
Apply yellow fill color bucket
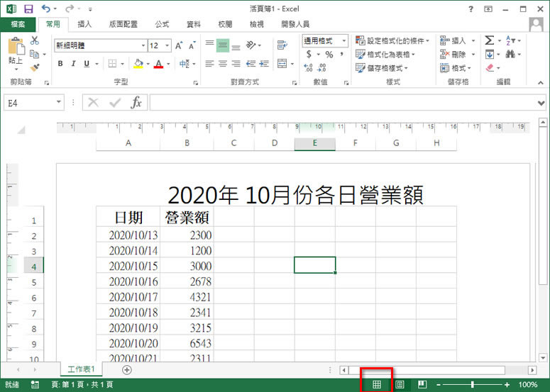tap(138, 64)
